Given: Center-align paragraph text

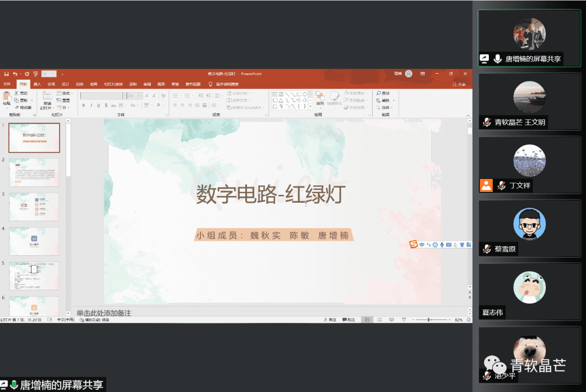Looking at the screenshot, I should [182, 105].
